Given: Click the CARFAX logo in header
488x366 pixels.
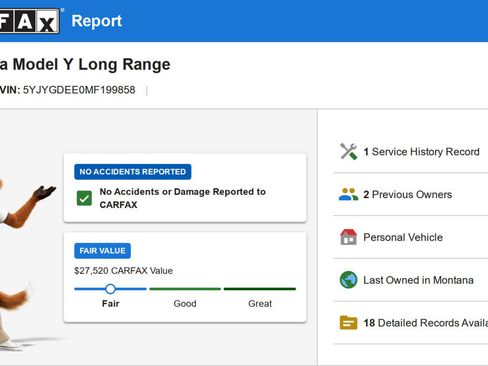Looking at the screenshot, I should pos(29,21).
